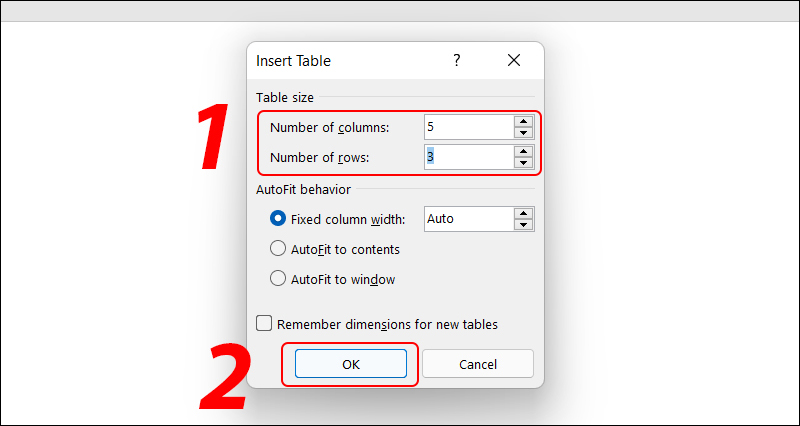Decrease number of rows with down arrow
This screenshot has width=800, height=426.
coord(522,163)
